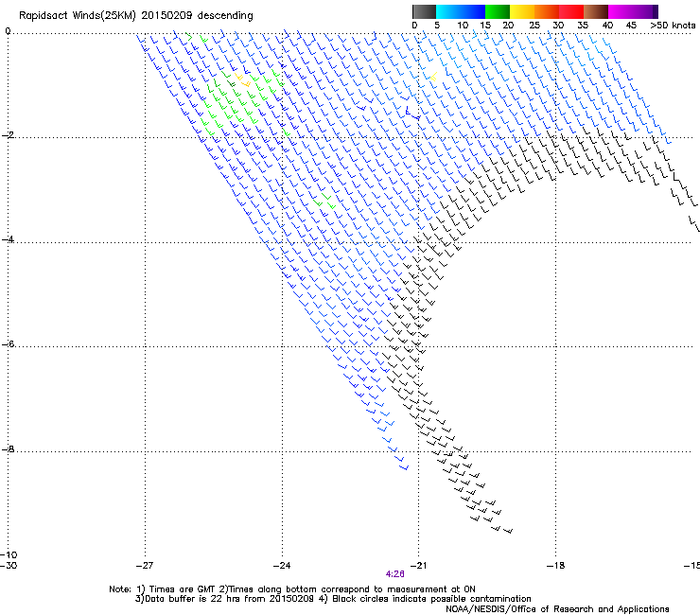
Task: Click the cyan 5-10 knots color segment
Action: 447,11
